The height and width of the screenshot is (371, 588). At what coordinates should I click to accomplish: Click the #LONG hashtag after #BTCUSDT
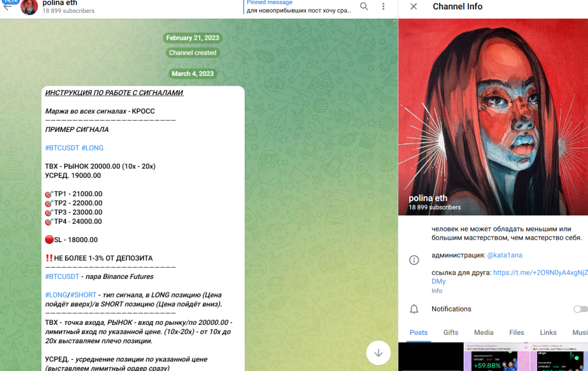92,148
